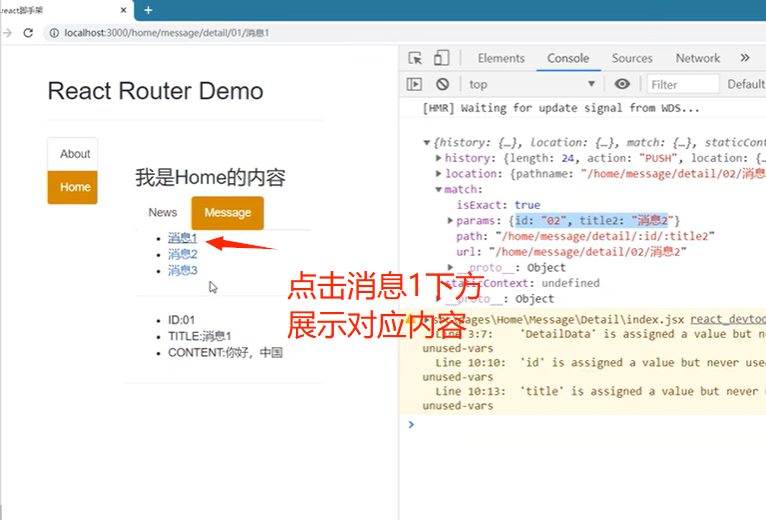Open the 消息1 link
This screenshot has width=766, height=520.
[x=182, y=238]
